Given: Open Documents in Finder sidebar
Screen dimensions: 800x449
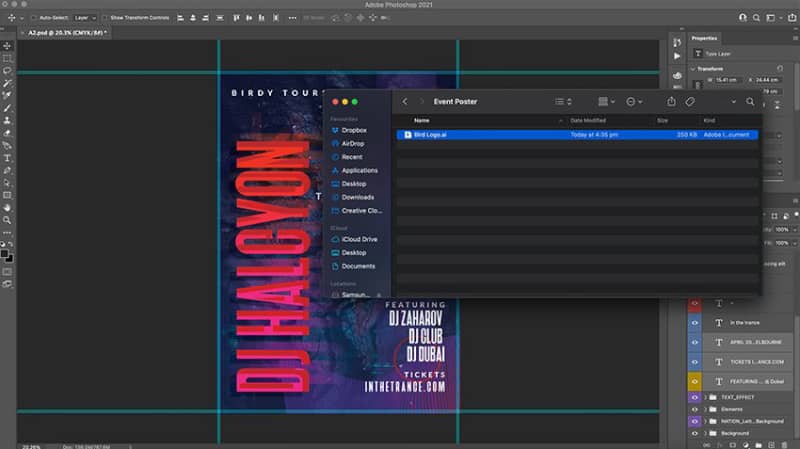Looking at the screenshot, I should click(x=353, y=266).
